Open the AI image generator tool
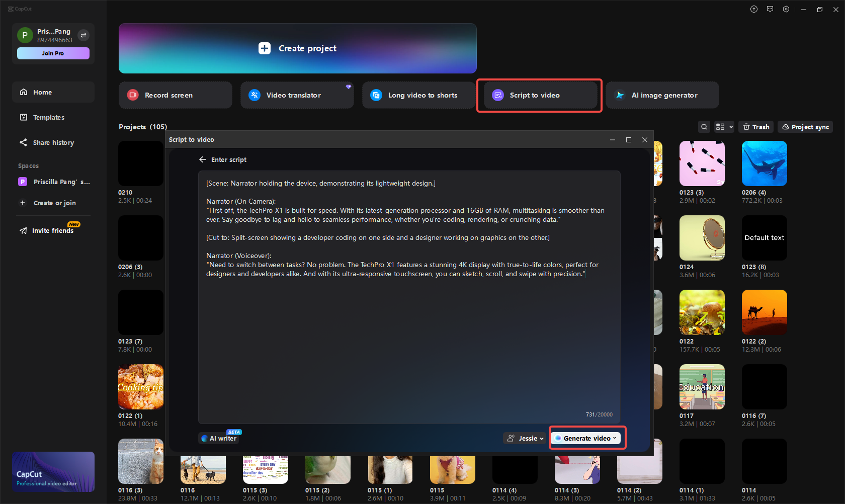The image size is (845, 504). [x=662, y=95]
